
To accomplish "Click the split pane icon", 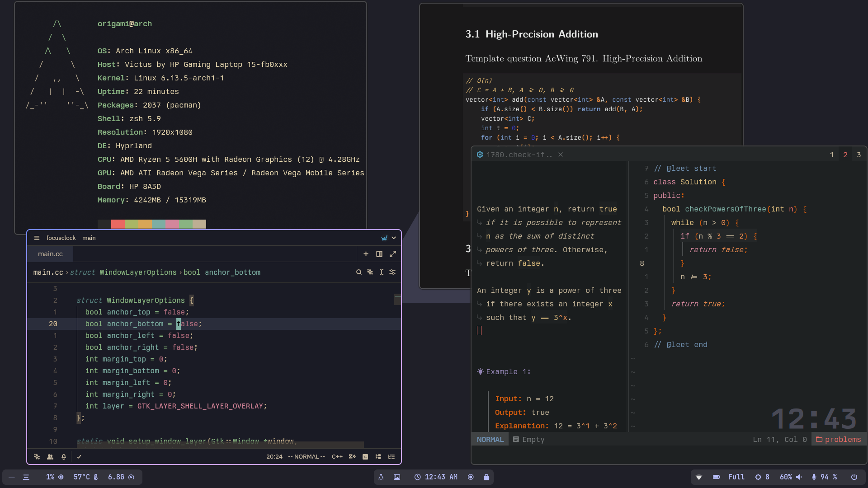I will tap(379, 254).
